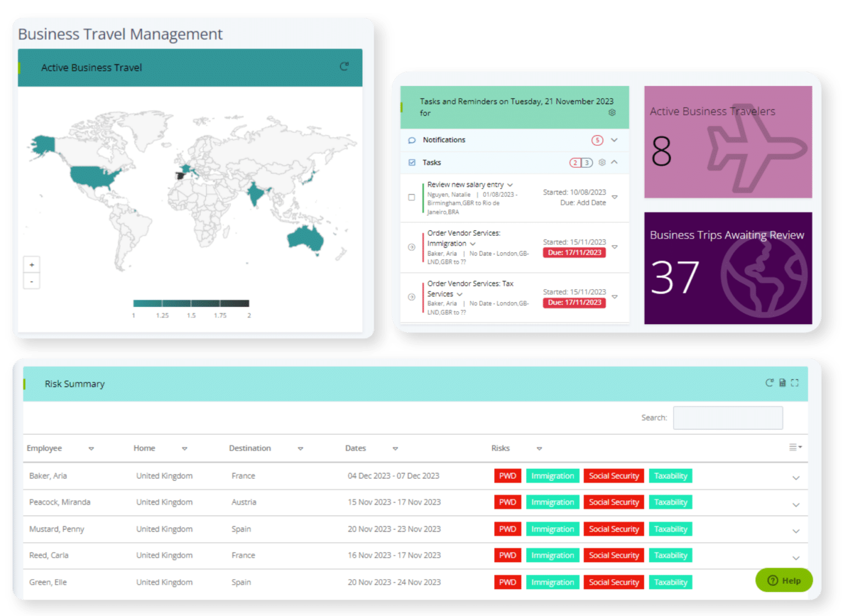Check the Review new salary entry task checkbox

point(412,197)
